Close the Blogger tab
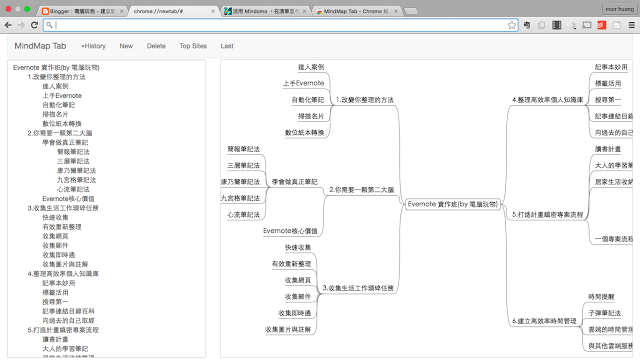The height and width of the screenshot is (360, 640). pos(121,11)
